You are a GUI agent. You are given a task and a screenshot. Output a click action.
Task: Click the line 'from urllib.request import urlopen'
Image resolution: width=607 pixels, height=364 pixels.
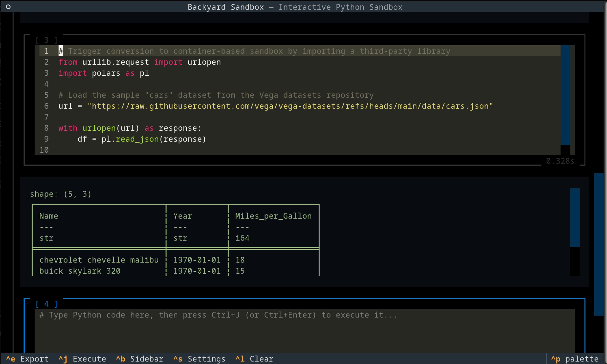(x=139, y=62)
